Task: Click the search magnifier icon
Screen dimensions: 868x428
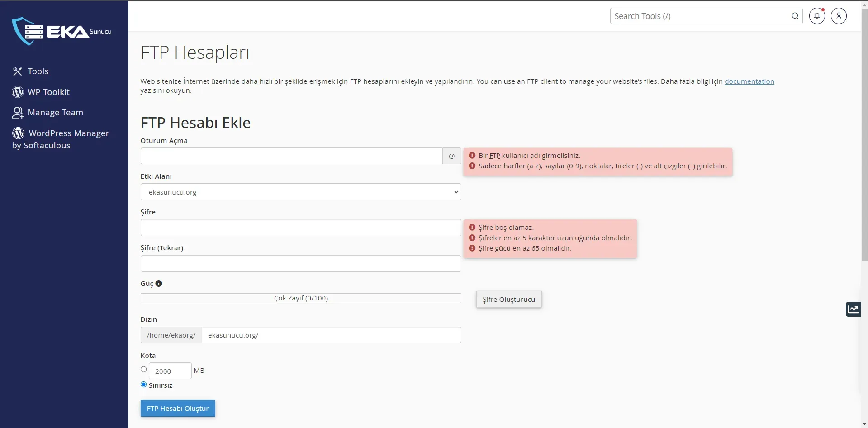Action: (795, 15)
